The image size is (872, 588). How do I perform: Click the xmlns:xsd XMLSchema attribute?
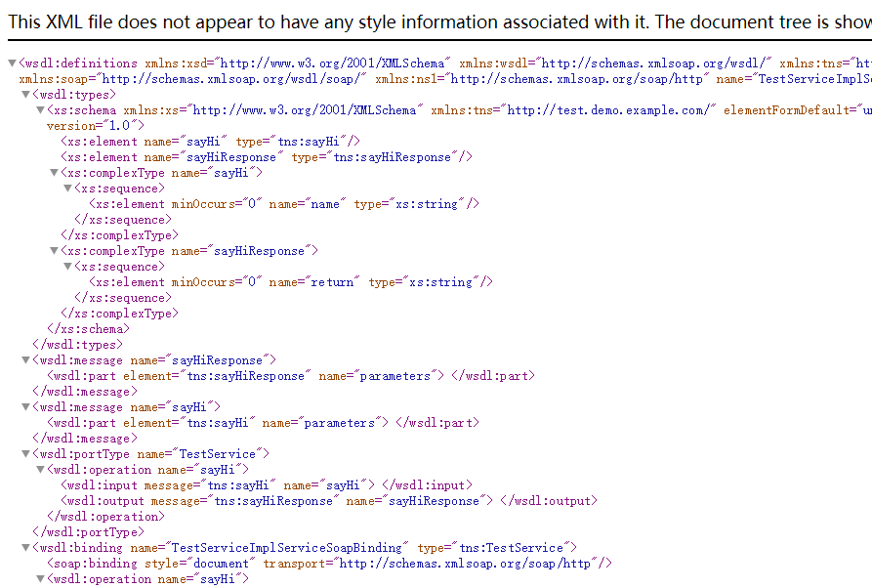[298, 63]
